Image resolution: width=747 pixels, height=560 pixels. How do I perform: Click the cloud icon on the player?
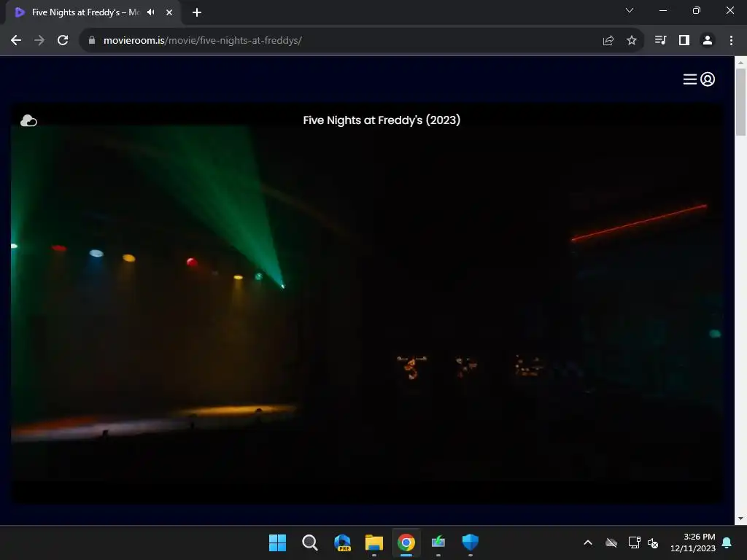click(28, 120)
